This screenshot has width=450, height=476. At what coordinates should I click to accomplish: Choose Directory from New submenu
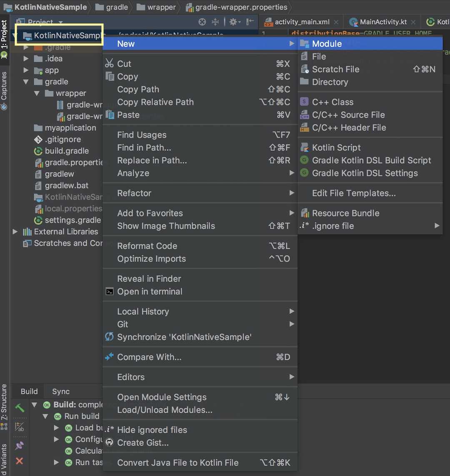pos(370,82)
